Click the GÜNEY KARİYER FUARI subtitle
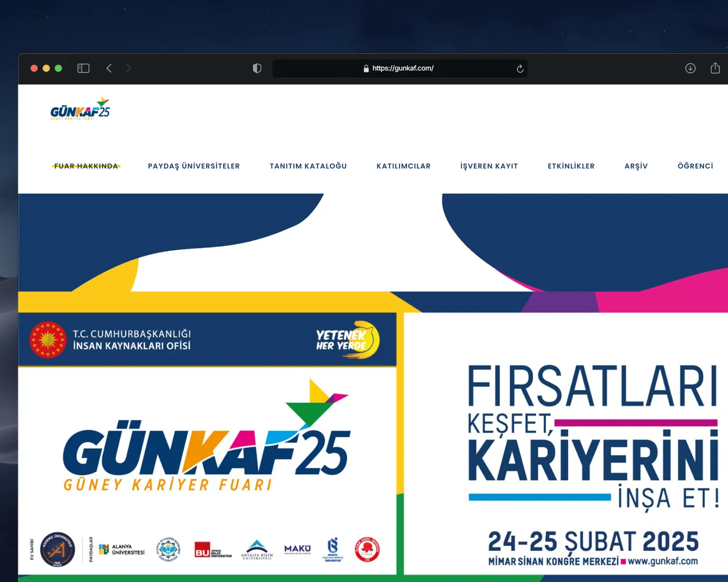 (167, 485)
